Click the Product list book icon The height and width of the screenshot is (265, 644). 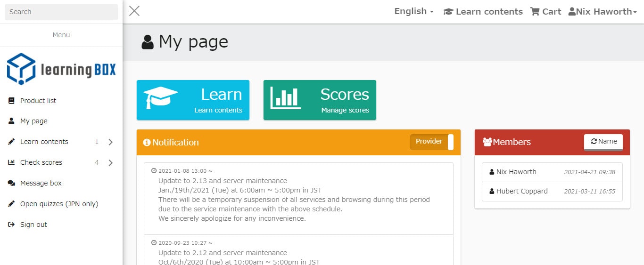pyautogui.click(x=11, y=101)
